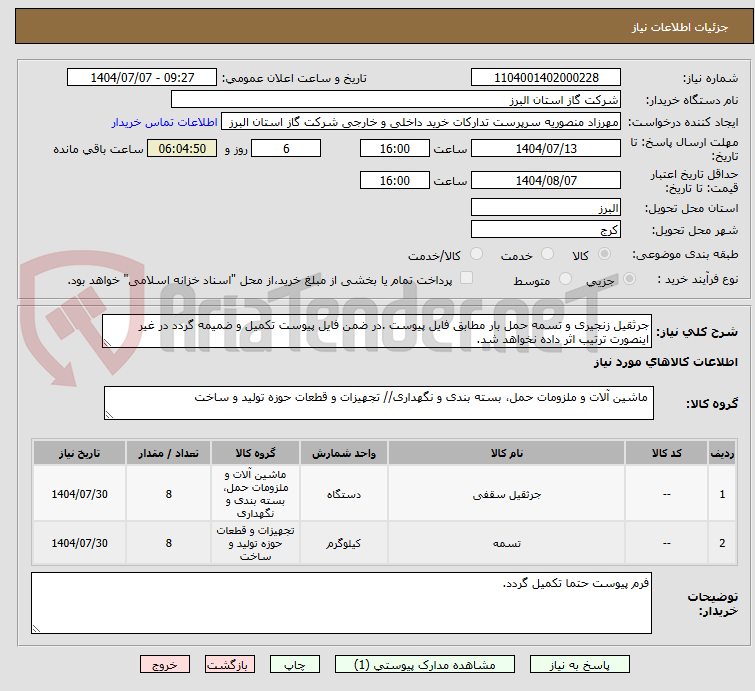Select the خدمت radio button

[x=547, y=254]
